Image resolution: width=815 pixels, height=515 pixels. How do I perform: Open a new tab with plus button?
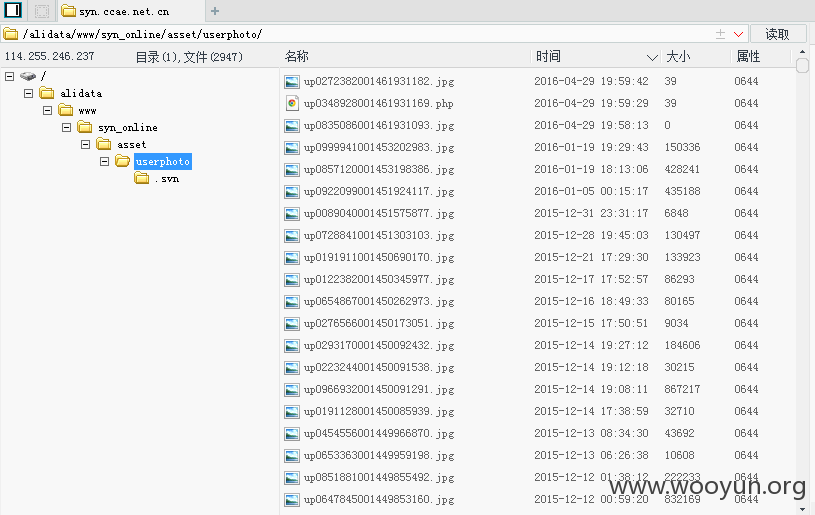(x=215, y=11)
